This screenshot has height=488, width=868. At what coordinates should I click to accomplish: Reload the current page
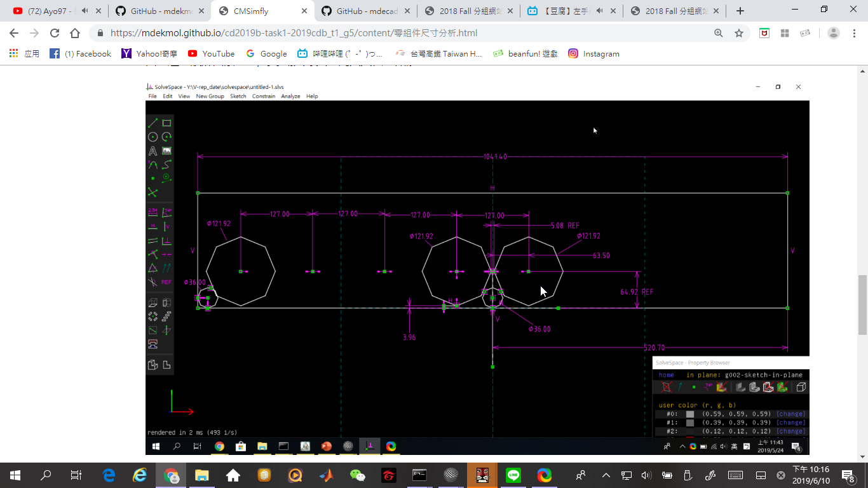(55, 33)
